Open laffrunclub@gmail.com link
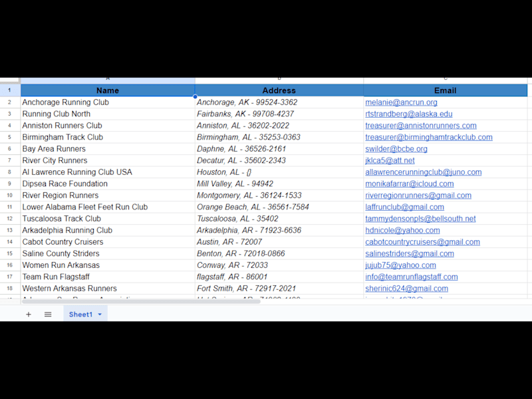The height and width of the screenshot is (399, 532). point(404,207)
